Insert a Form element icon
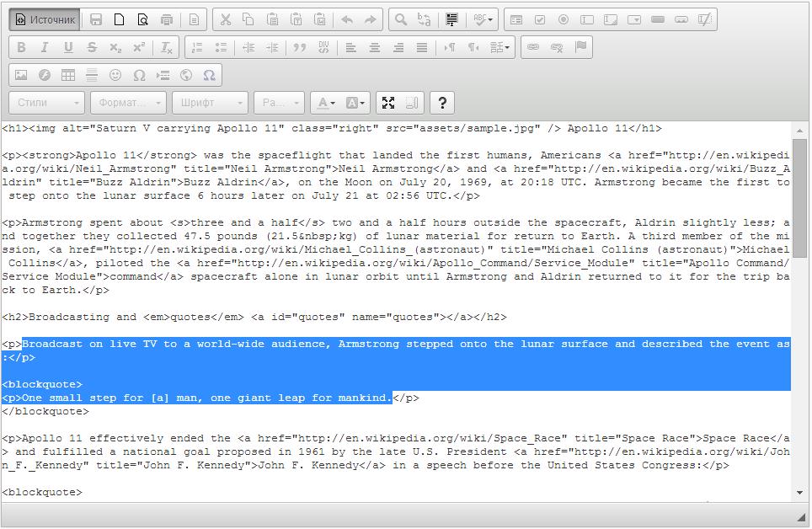Viewport: 812px width, 529px height. coord(516,19)
